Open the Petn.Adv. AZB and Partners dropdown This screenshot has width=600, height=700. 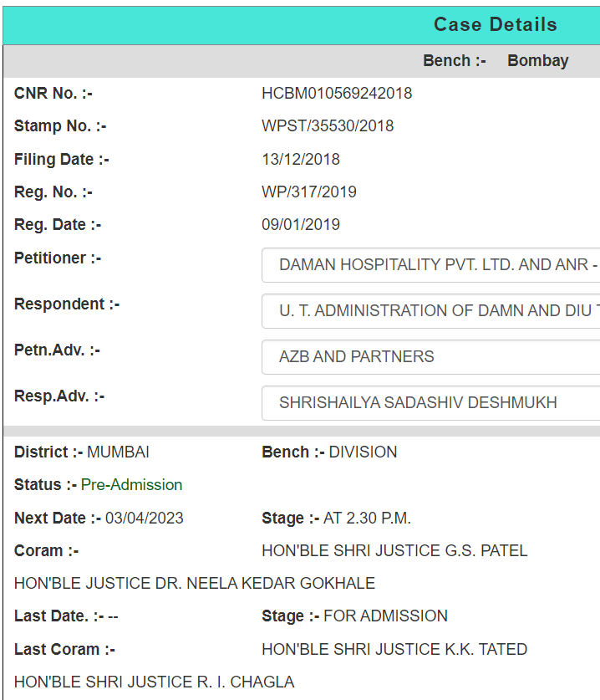[x=431, y=357]
